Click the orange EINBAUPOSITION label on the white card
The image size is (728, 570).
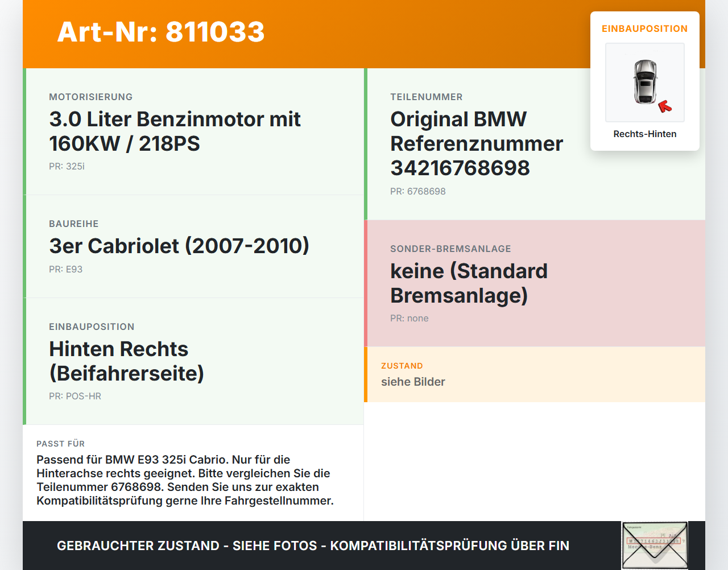[x=645, y=28]
